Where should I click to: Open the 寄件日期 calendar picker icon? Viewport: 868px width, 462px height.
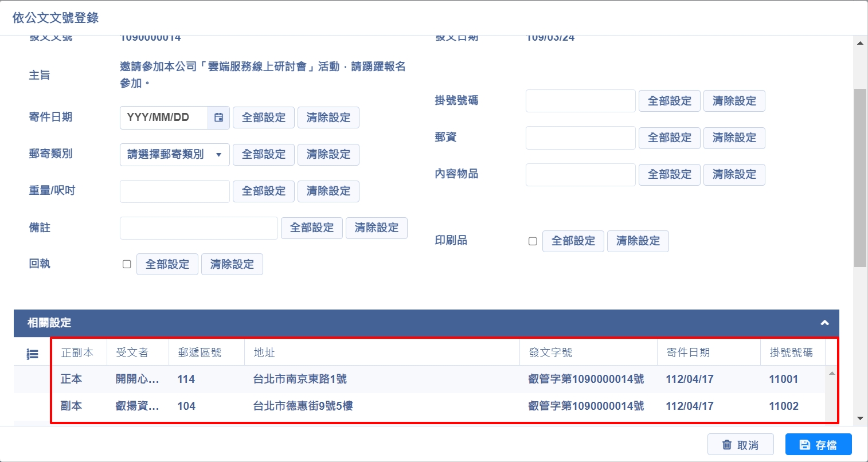click(x=218, y=118)
